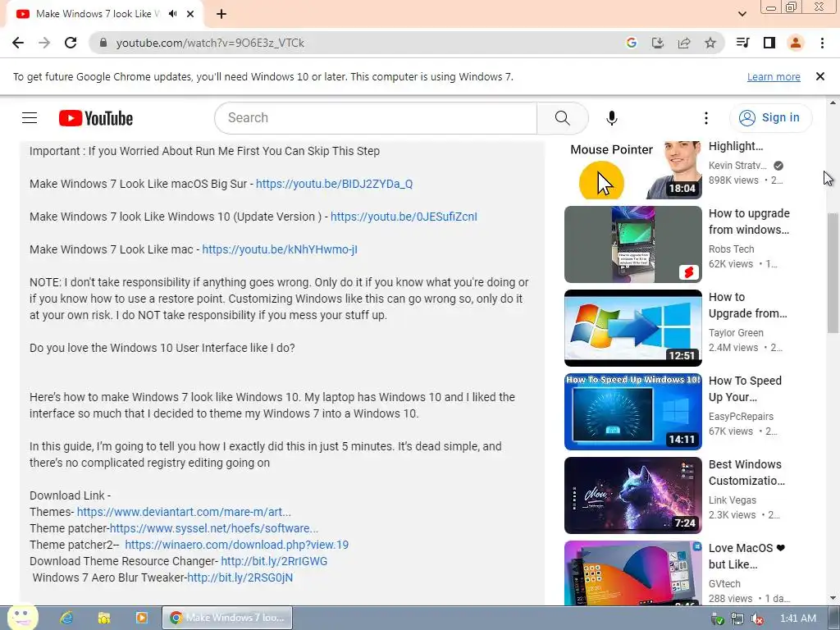Open a new tab with the plus icon
The width and height of the screenshot is (840, 630).
point(221,14)
